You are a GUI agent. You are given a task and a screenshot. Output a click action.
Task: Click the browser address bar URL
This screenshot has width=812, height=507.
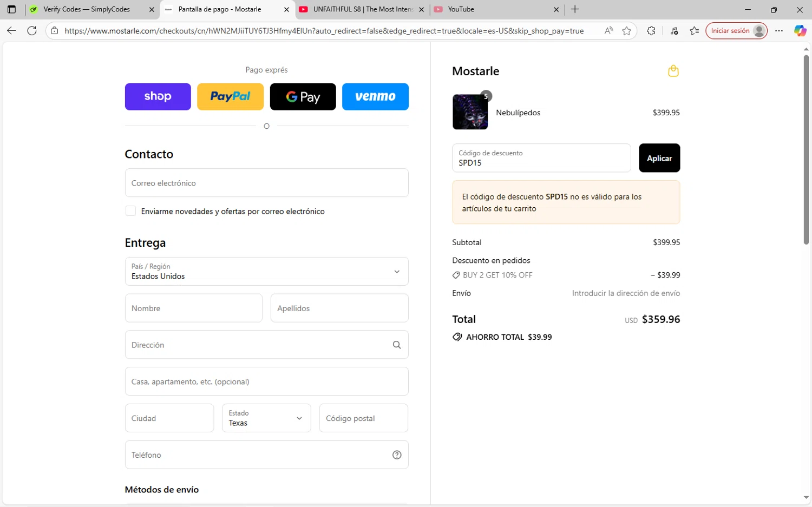324,31
